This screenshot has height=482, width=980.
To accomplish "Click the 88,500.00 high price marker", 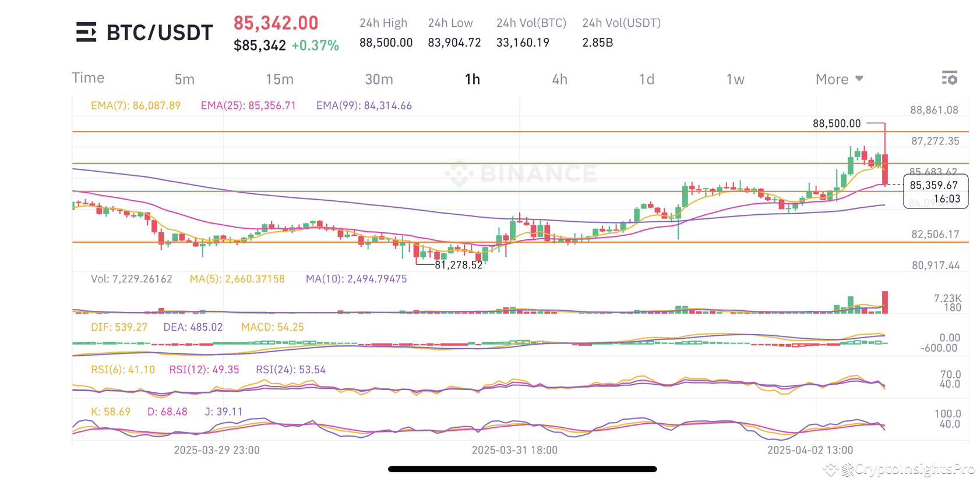I will [x=837, y=123].
